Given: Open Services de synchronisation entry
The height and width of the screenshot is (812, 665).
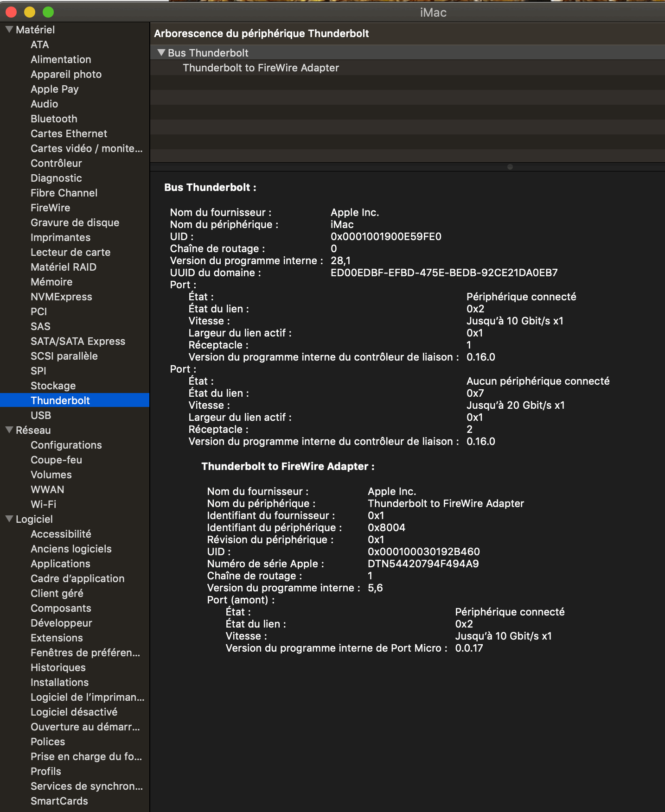Looking at the screenshot, I should coord(87,786).
